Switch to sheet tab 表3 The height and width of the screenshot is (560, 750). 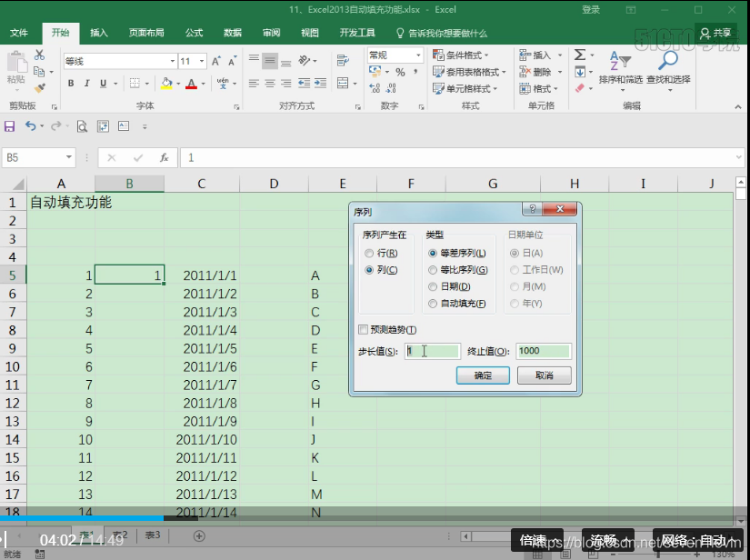pyautogui.click(x=153, y=535)
